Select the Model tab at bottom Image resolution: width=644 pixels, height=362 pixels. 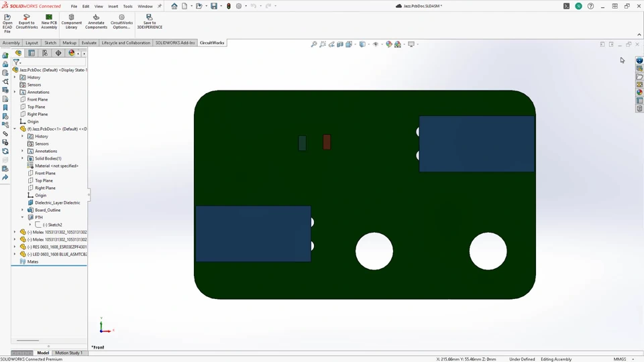[x=43, y=353]
